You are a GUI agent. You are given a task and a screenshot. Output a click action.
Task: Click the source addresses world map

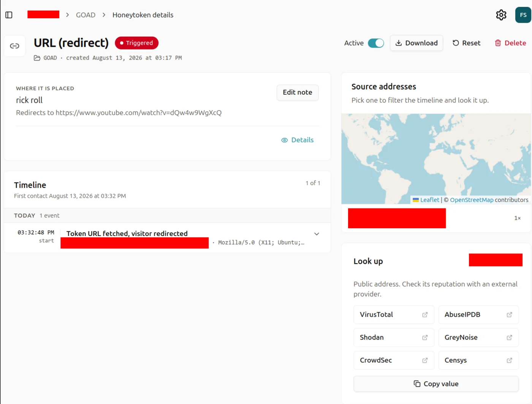click(436, 159)
